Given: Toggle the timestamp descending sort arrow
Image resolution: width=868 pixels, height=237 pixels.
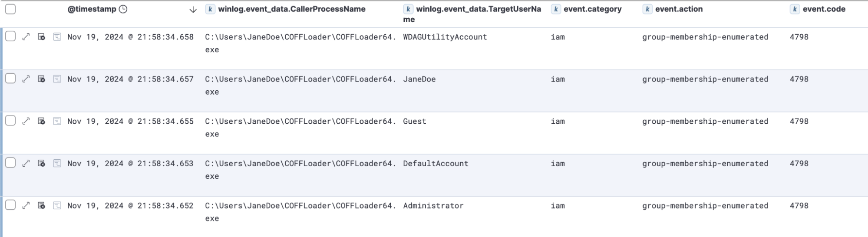Looking at the screenshot, I should coord(193,10).
